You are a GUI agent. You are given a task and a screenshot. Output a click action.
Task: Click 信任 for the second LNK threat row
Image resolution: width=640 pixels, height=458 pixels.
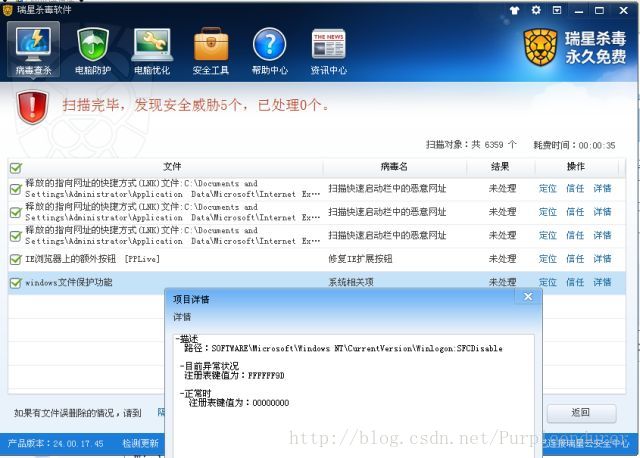coord(575,212)
